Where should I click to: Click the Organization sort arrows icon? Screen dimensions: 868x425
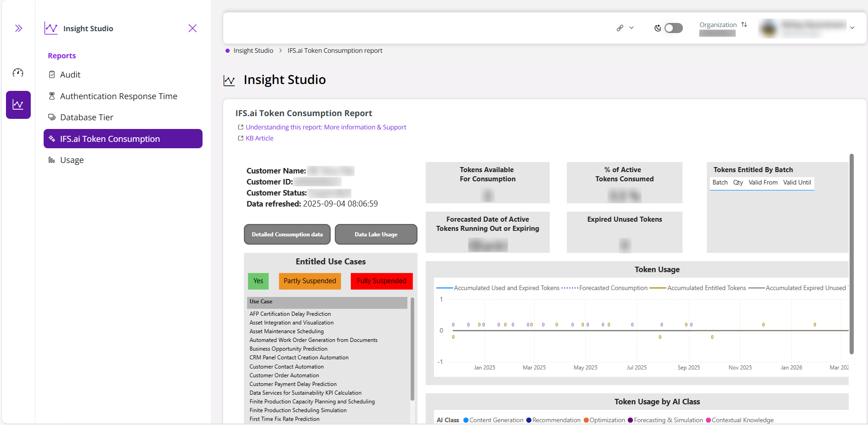pyautogui.click(x=744, y=25)
